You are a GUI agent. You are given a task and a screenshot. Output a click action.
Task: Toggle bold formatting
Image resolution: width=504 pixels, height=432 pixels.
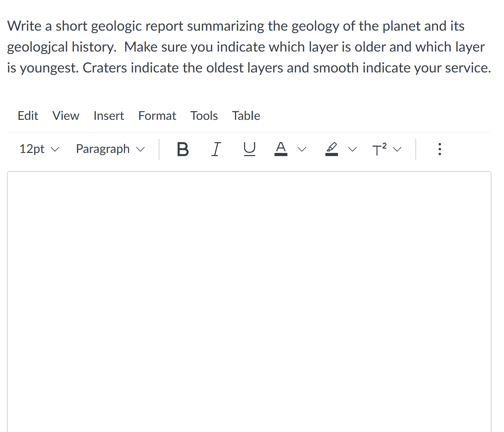[183, 149]
